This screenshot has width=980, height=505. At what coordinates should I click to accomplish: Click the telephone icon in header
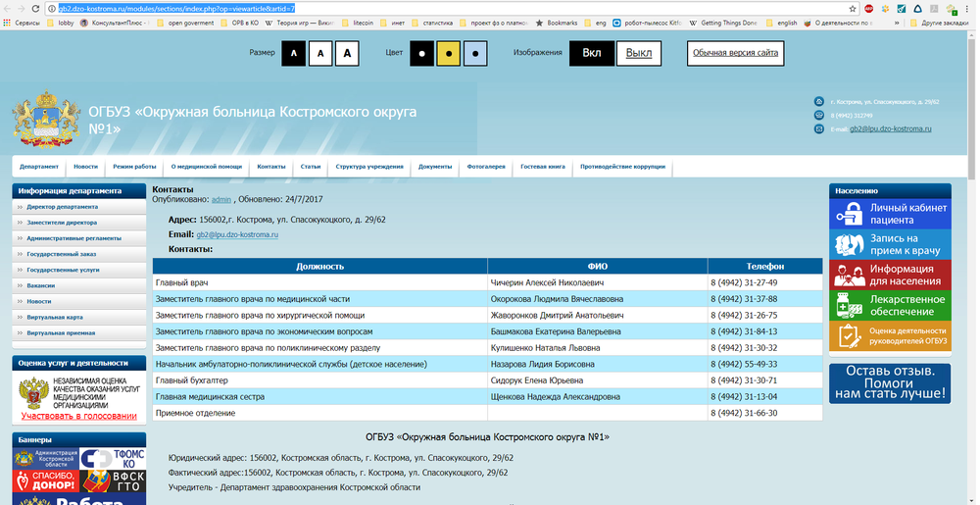tap(818, 115)
